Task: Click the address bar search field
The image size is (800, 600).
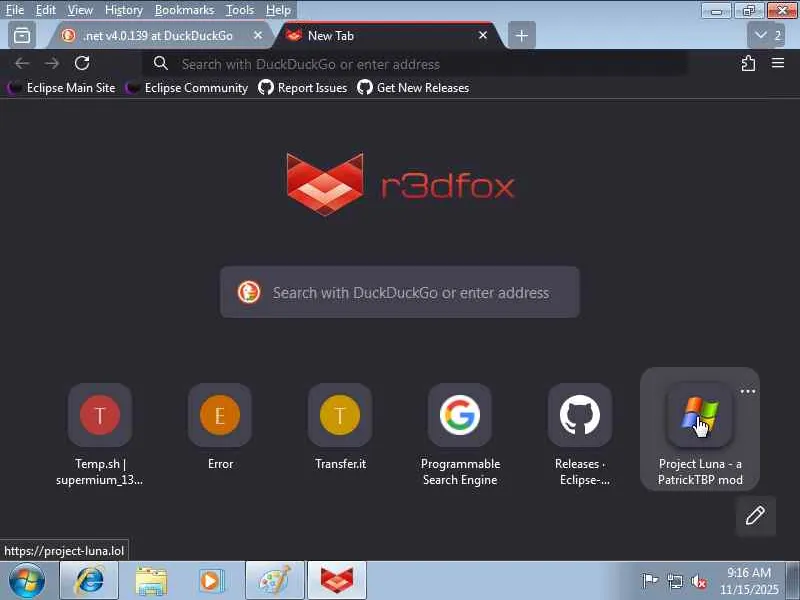Action: (x=414, y=64)
